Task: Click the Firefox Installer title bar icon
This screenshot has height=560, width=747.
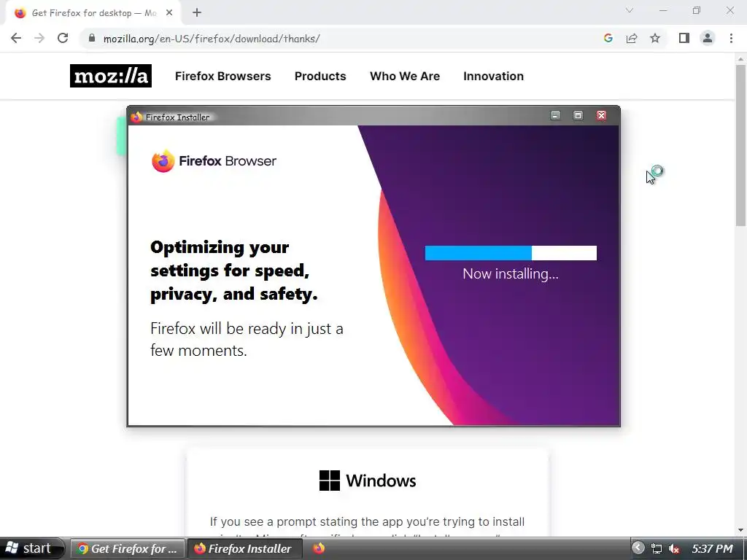Action: 136,117
